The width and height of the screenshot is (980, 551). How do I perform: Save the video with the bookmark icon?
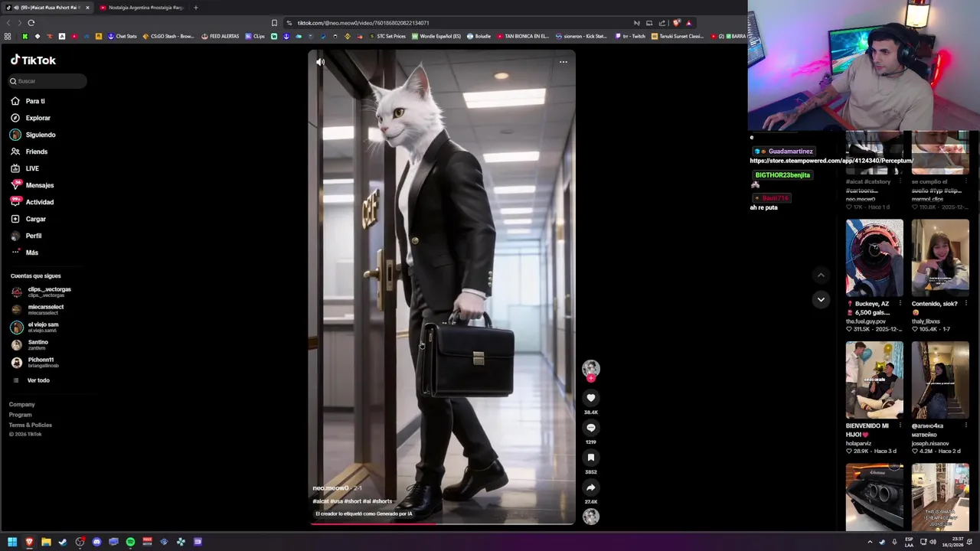(x=590, y=458)
